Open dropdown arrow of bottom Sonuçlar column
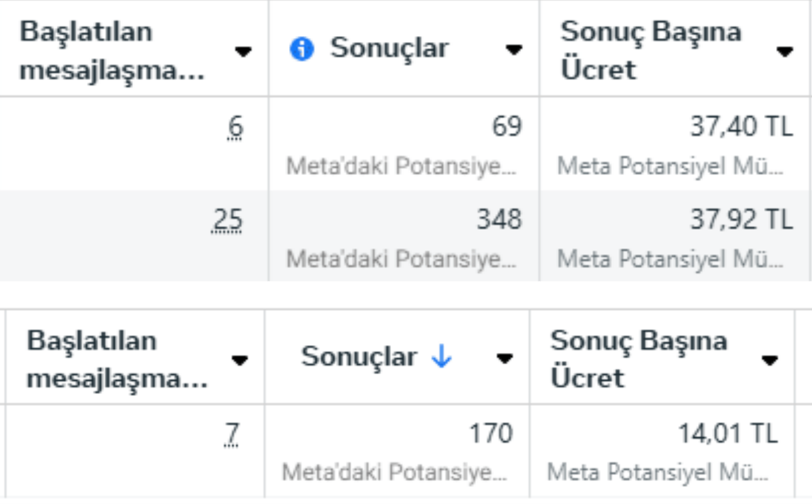The width and height of the screenshot is (812, 504). pos(504,358)
